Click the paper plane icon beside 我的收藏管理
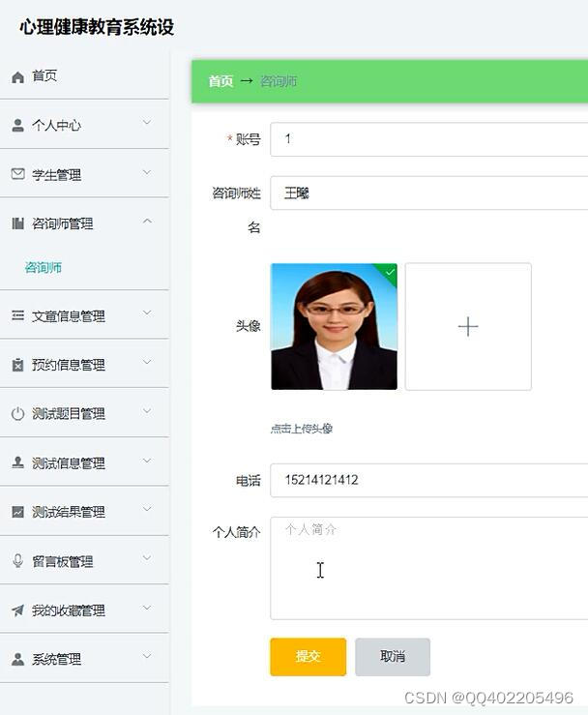588x715 pixels. 17,611
